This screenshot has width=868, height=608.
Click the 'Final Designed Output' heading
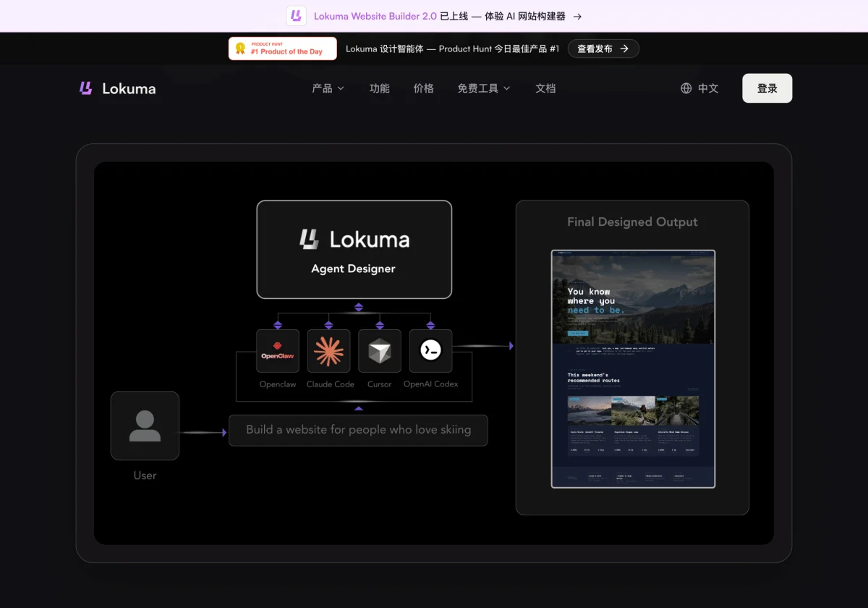[633, 222]
